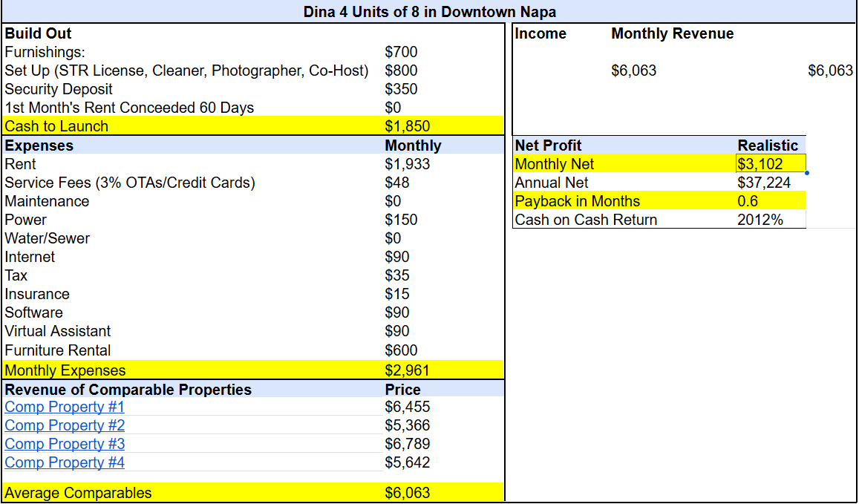
Task: Select the 'Monthly Net' label cell
Action: 555,164
